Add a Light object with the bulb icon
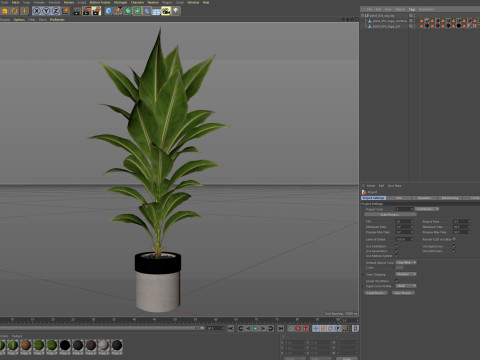This screenshot has height=360, width=480. click(x=176, y=11)
